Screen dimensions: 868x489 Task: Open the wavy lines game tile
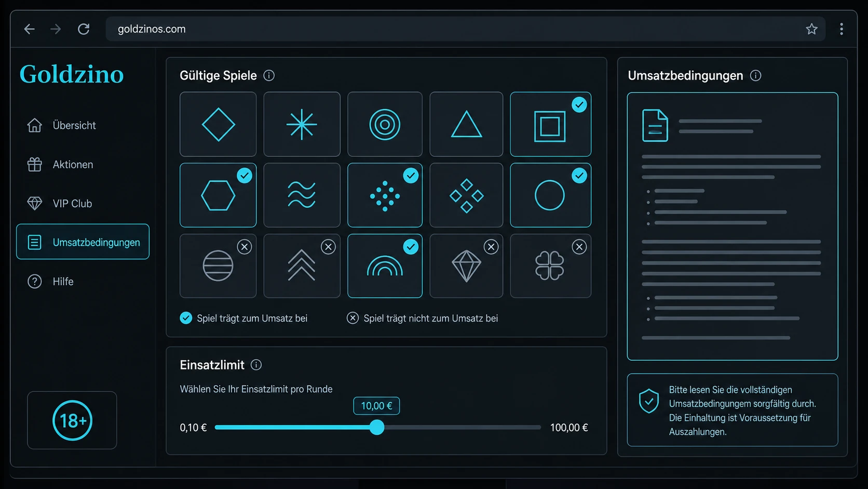pyautogui.click(x=302, y=195)
